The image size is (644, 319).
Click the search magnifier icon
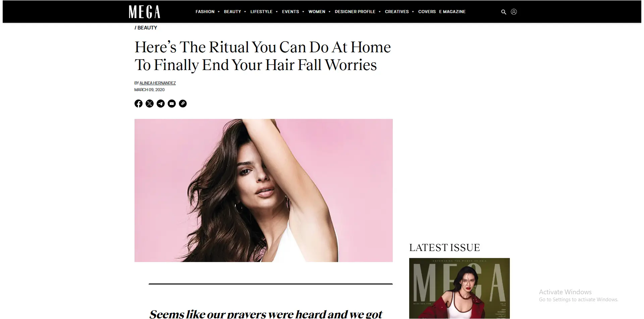pos(503,12)
